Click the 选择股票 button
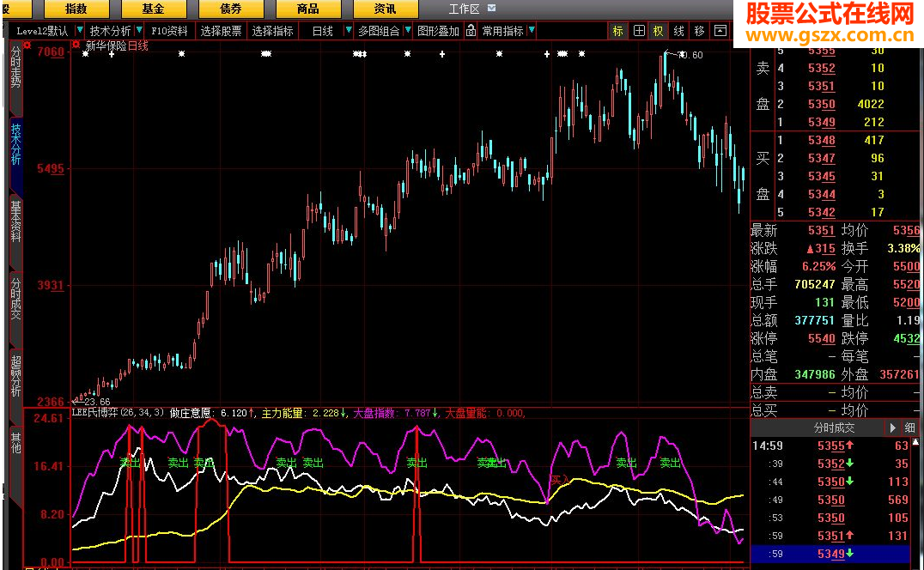The width and height of the screenshot is (924, 570). (221, 31)
